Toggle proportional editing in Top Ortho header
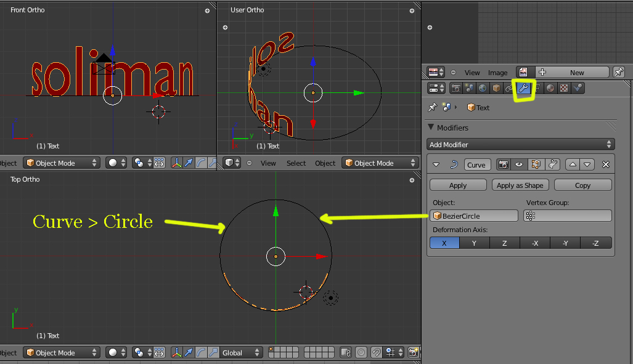633x364 pixels. click(x=361, y=353)
